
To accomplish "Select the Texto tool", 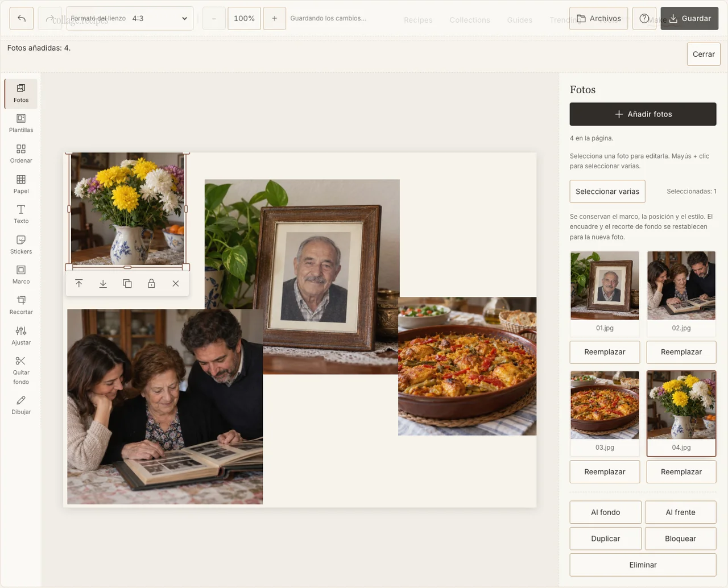I will [21, 214].
